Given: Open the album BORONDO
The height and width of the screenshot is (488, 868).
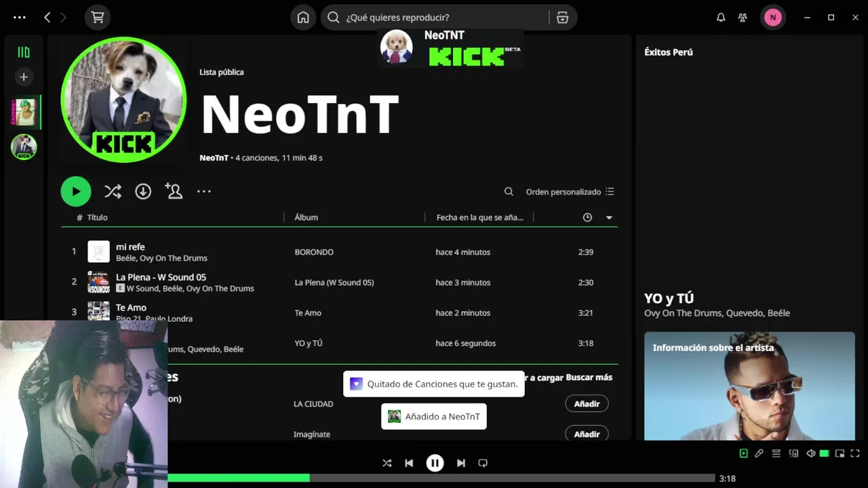Looking at the screenshot, I should pyautogui.click(x=314, y=252).
